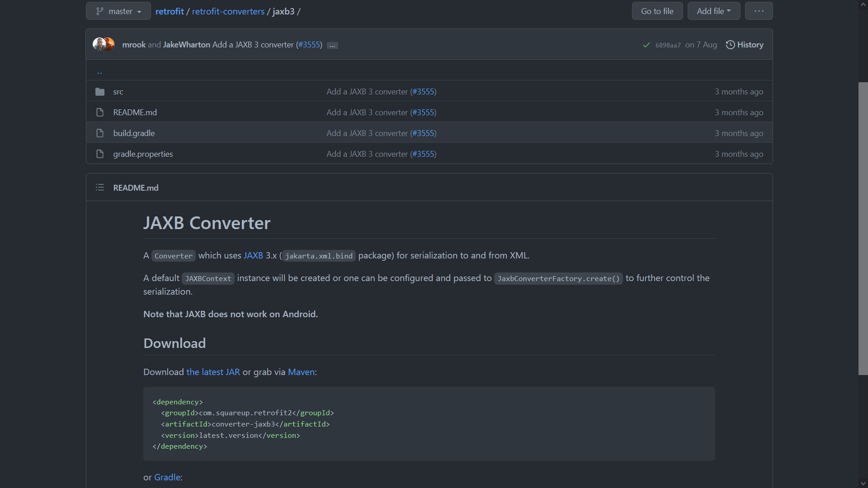Open the three-dot more options menu
Screen dimensions: 868x488
click(x=759, y=11)
